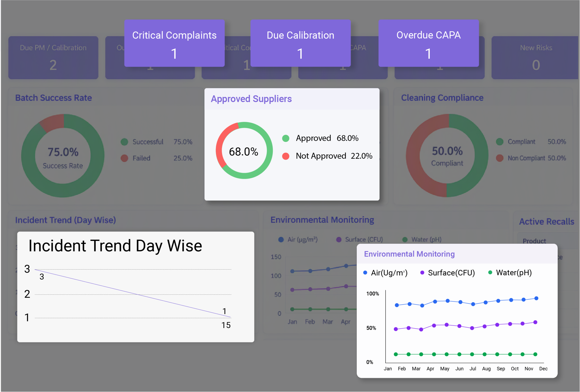
Task: Toggle dimmed Water (pH) legend in background chart
Action: 422,240
